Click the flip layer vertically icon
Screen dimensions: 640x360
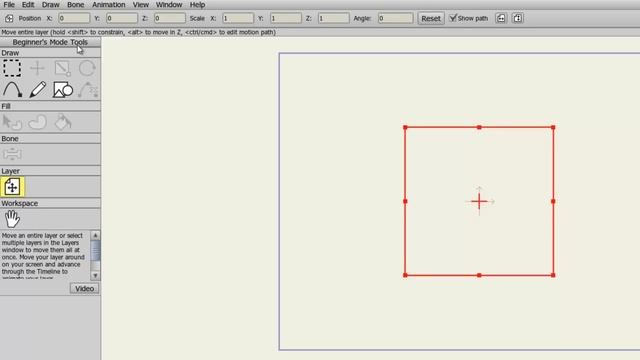518,18
